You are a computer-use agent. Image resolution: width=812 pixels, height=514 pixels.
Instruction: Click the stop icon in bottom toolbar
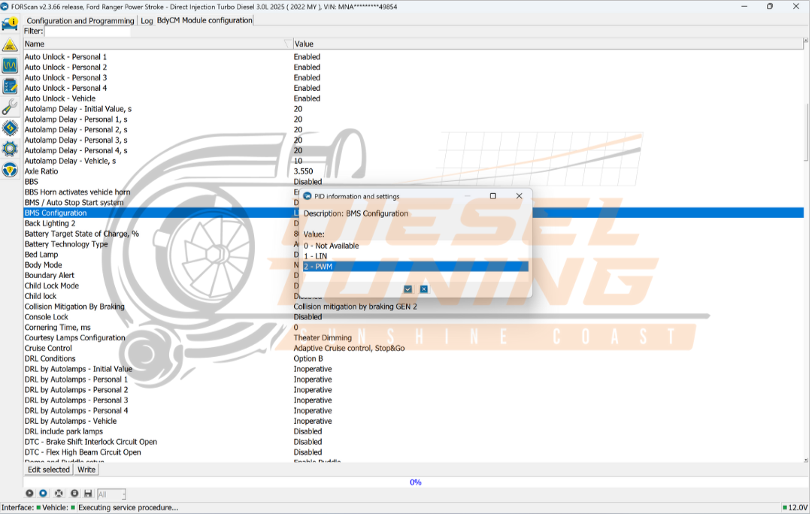(44, 493)
